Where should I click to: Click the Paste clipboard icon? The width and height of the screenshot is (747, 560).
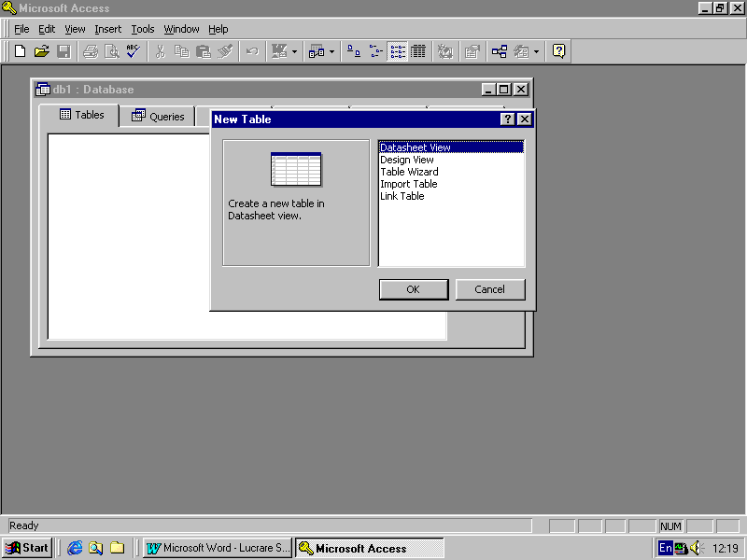pyautogui.click(x=204, y=51)
